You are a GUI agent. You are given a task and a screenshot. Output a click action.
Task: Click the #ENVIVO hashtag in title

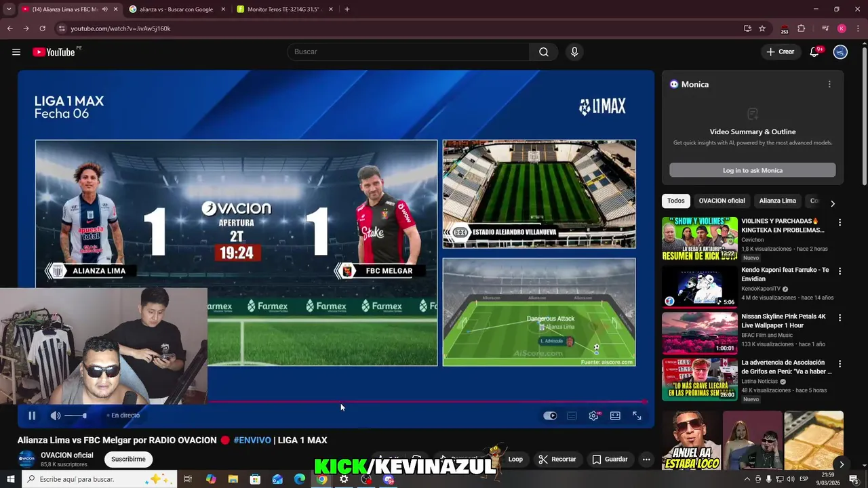pyautogui.click(x=252, y=440)
